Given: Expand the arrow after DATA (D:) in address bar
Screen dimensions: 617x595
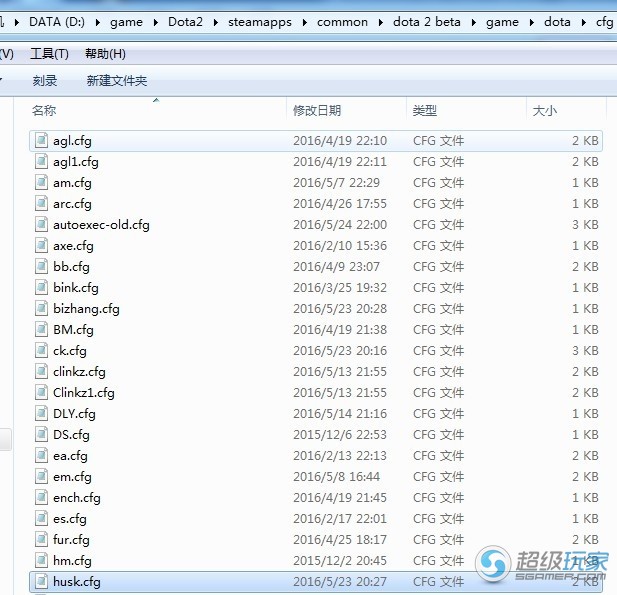Looking at the screenshot, I should click(98, 22).
